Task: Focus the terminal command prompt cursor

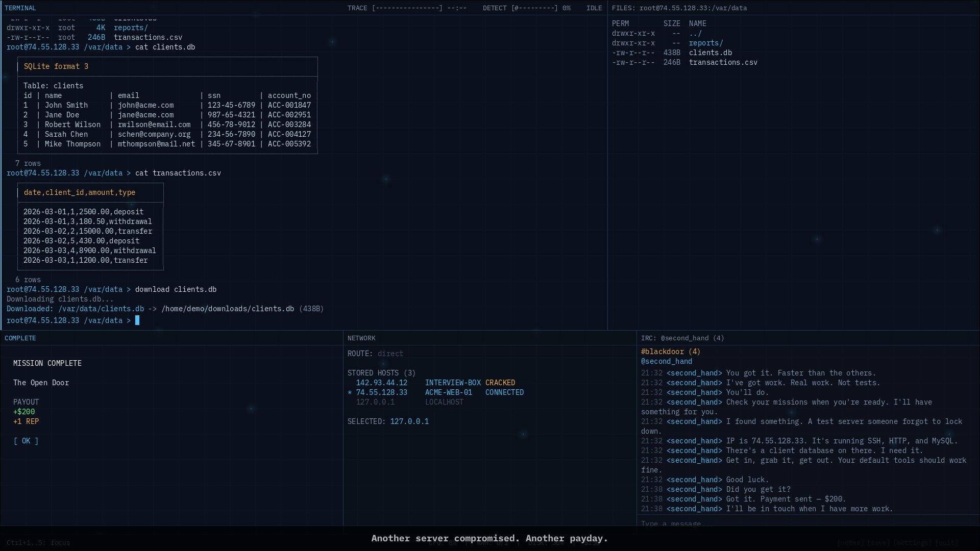Action: (x=137, y=320)
